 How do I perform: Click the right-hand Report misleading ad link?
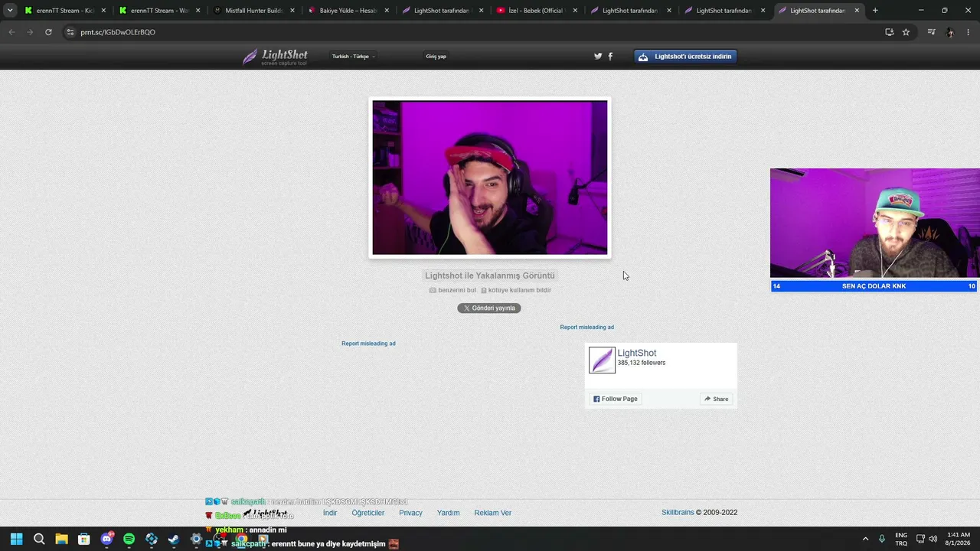(x=587, y=328)
